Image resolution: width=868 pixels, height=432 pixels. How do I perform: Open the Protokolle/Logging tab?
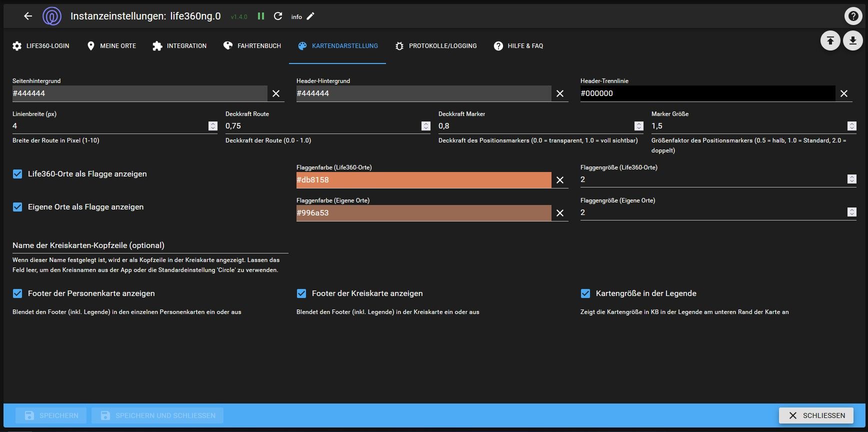click(435, 46)
